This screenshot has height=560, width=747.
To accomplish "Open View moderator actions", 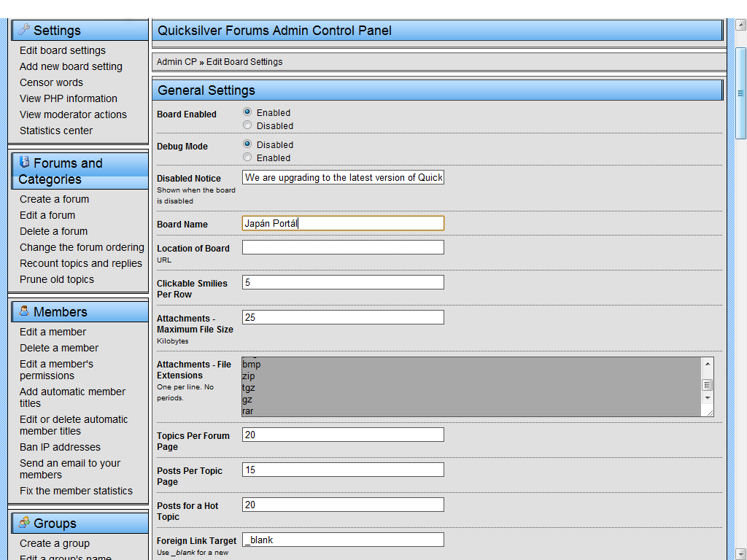I will tap(73, 114).
